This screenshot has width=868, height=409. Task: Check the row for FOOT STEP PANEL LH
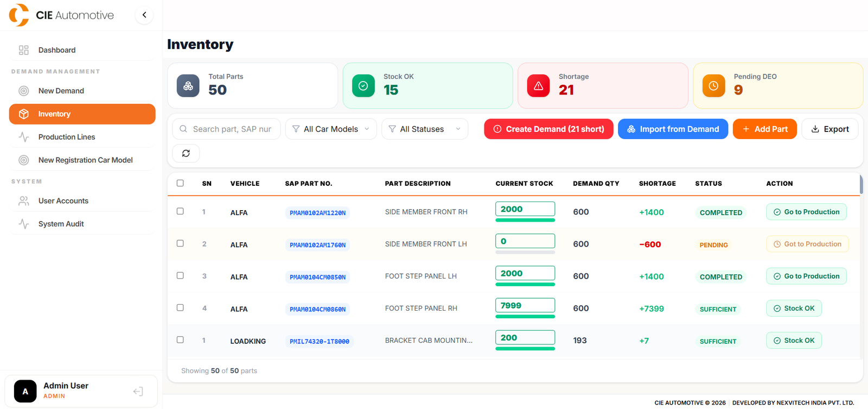click(180, 275)
